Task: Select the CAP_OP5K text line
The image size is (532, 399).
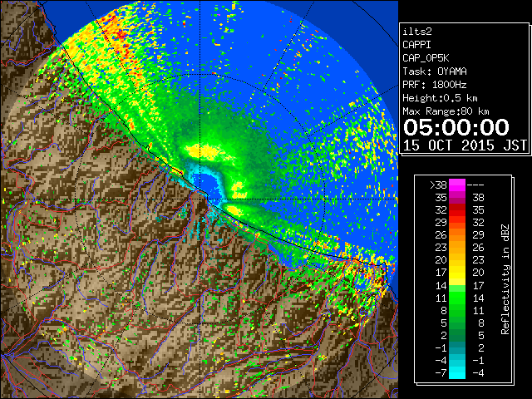Action: point(426,58)
